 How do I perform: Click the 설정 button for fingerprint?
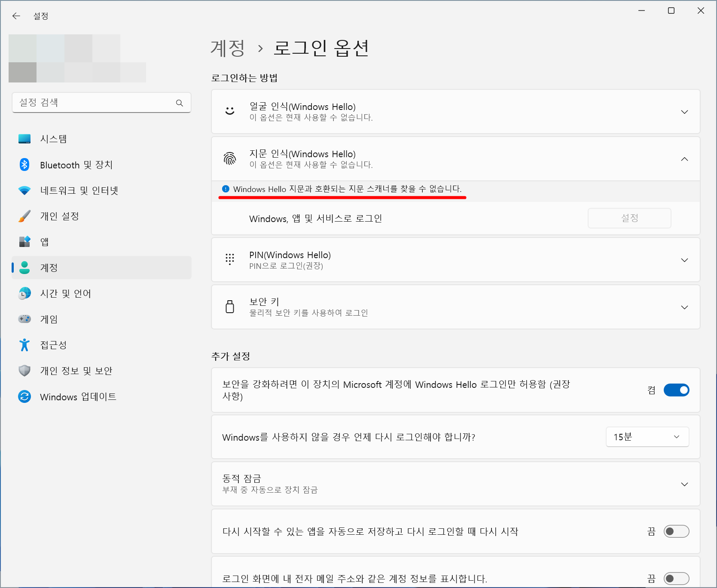[x=629, y=218]
